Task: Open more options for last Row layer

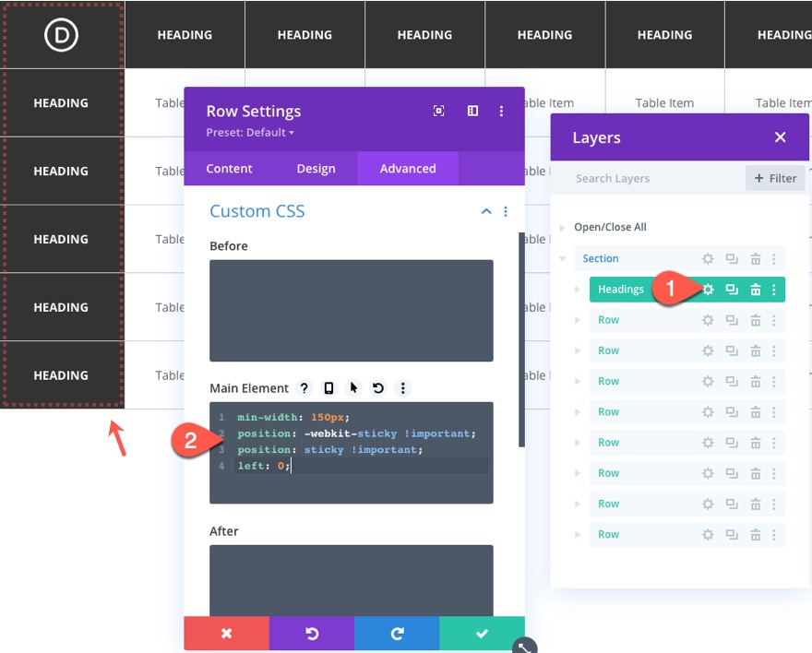Action: (774, 535)
